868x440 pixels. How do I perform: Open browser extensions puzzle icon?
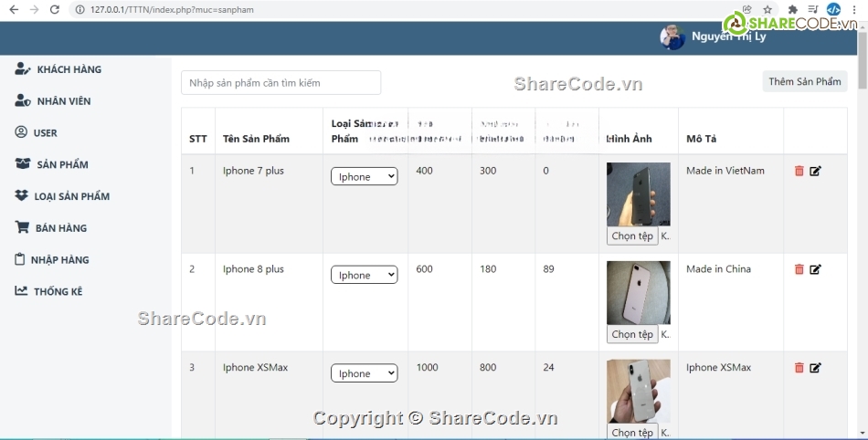793,9
